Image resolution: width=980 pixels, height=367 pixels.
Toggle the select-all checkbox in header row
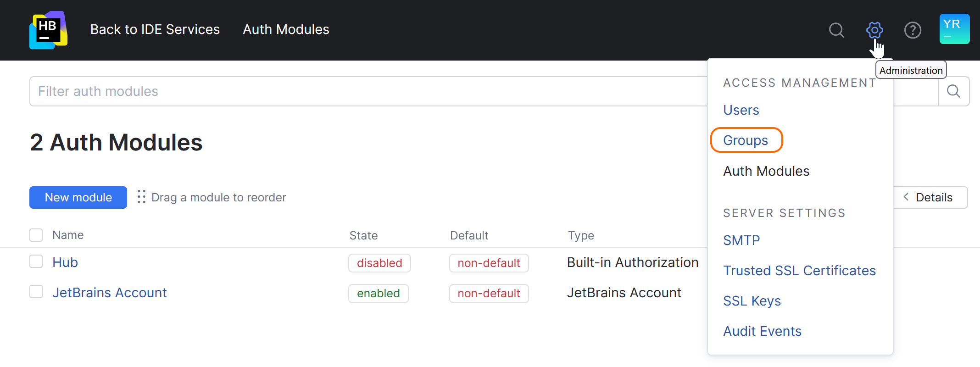pyautogui.click(x=36, y=235)
